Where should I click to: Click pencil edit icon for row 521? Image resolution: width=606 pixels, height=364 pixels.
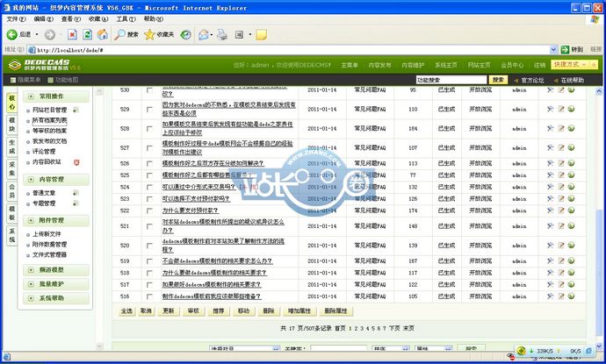(561, 225)
